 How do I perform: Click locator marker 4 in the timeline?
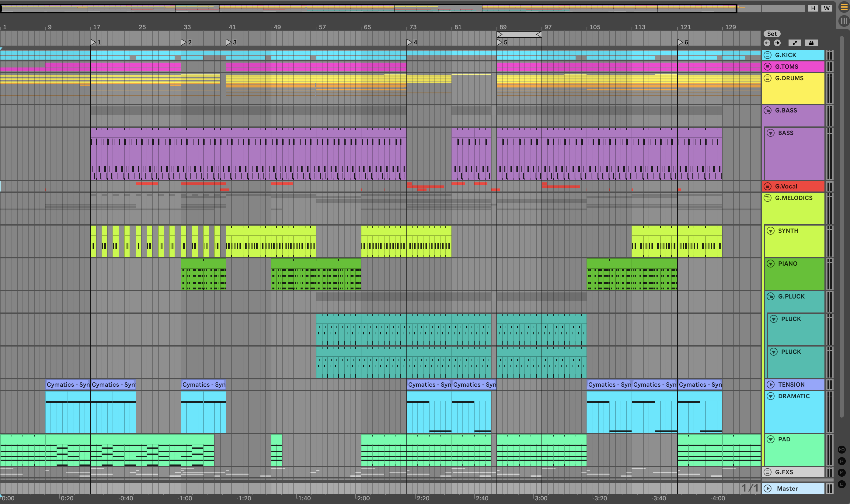pos(409,42)
